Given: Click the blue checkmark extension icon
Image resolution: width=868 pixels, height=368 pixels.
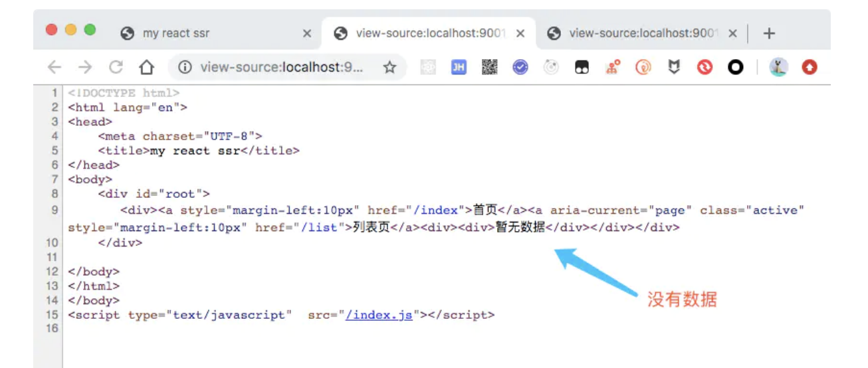Looking at the screenshot, I should pos(520,67).
